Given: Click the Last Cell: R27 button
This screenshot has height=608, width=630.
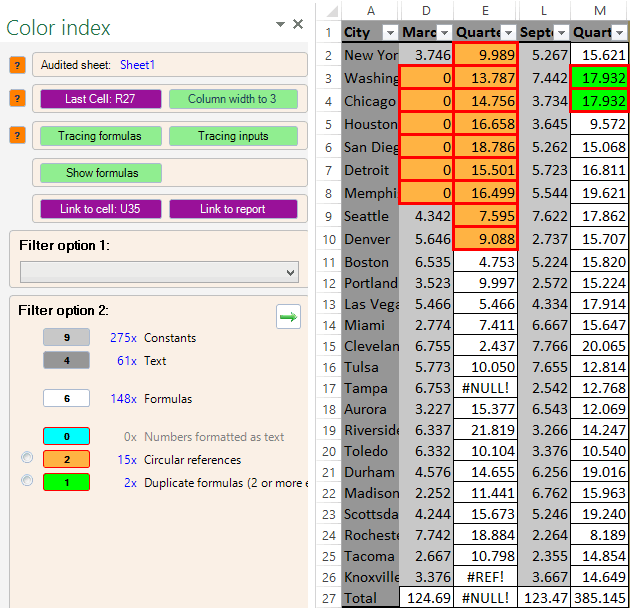Looking at the screenshot, I should tap(100, 99).
